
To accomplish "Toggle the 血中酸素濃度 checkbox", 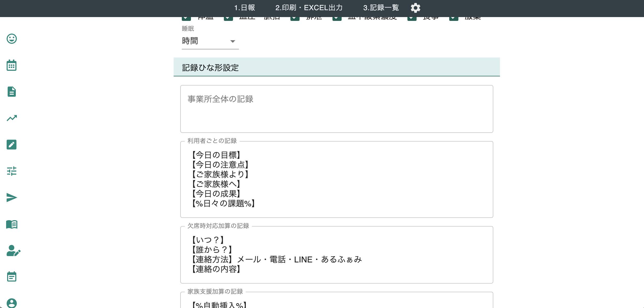I will 337,18.
